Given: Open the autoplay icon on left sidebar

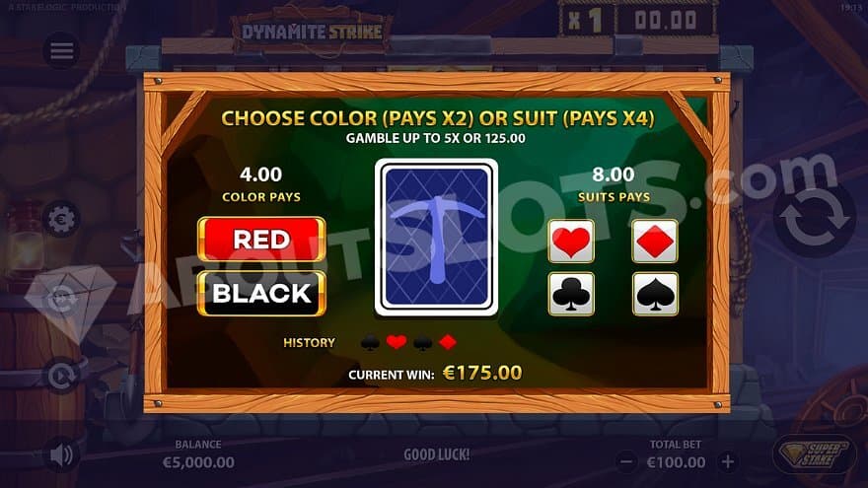Looking at the screenshot, I should click(61, 377).
